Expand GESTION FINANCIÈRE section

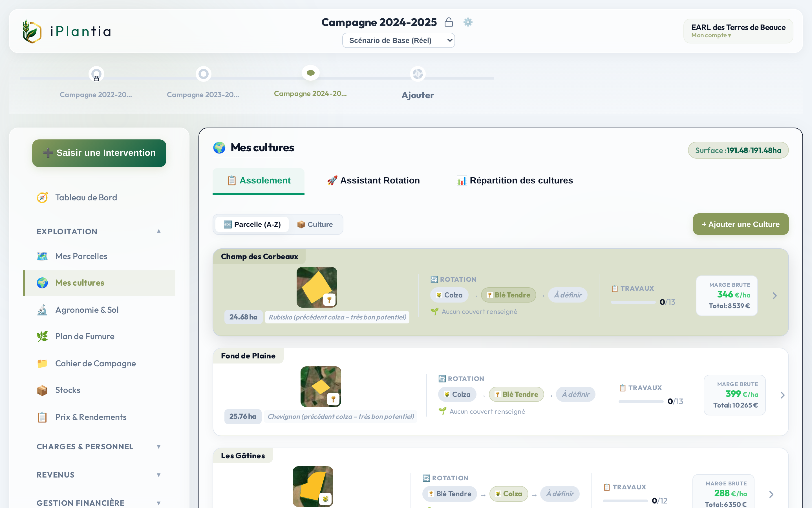click(x=99, y=503)
